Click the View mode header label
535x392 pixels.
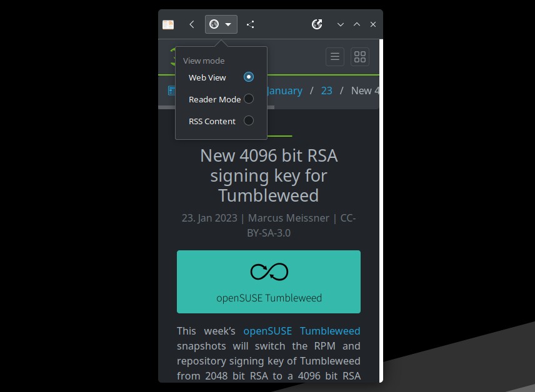pyautogui.click(x=204, y=61)
